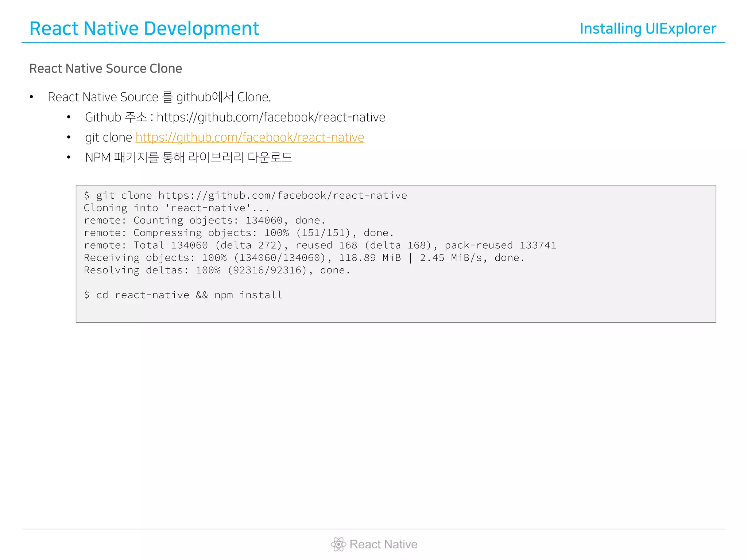
Task: Click the React Native atom logo icon
Action: click(338, 544)
